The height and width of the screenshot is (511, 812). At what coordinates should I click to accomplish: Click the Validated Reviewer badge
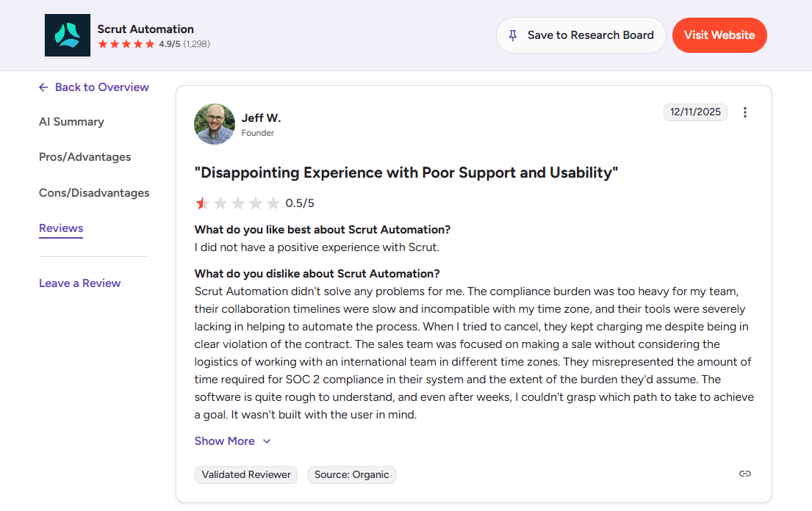[x=245, y=474]
